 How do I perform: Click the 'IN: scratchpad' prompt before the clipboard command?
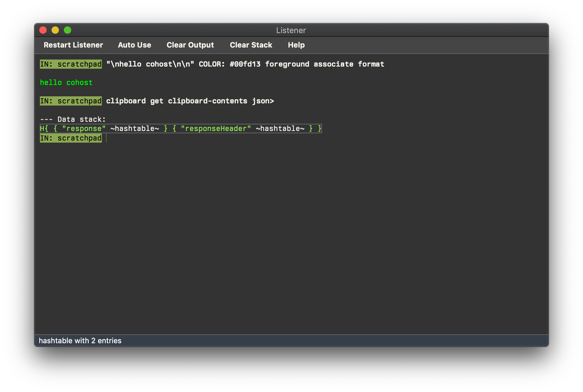pos(71,101)
